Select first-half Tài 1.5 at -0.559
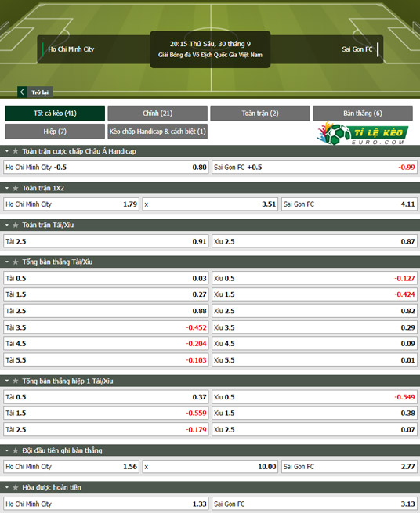 click(x=106, y=414)
